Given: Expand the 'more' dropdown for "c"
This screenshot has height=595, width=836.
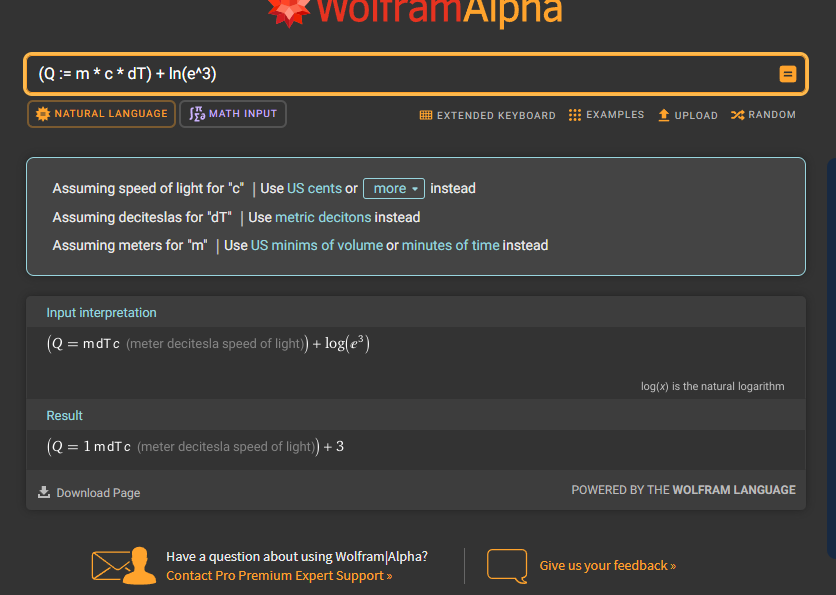Looking at the screenshot, I should point(394,188).
